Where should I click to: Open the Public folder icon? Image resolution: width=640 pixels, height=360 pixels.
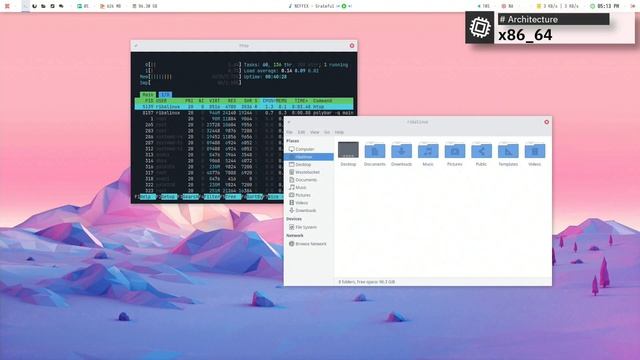481,150
